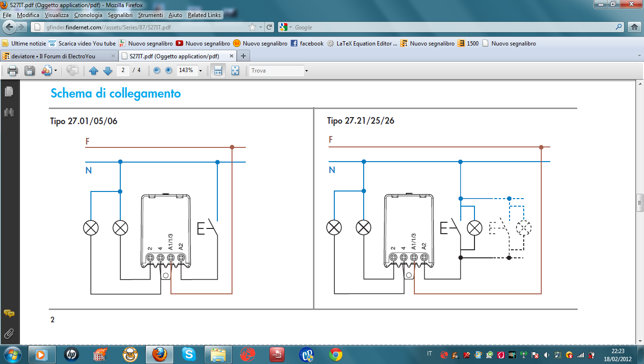Switch to the deviatore ElectroYou forum tab

pyautogui.click(x=57, y=56)
